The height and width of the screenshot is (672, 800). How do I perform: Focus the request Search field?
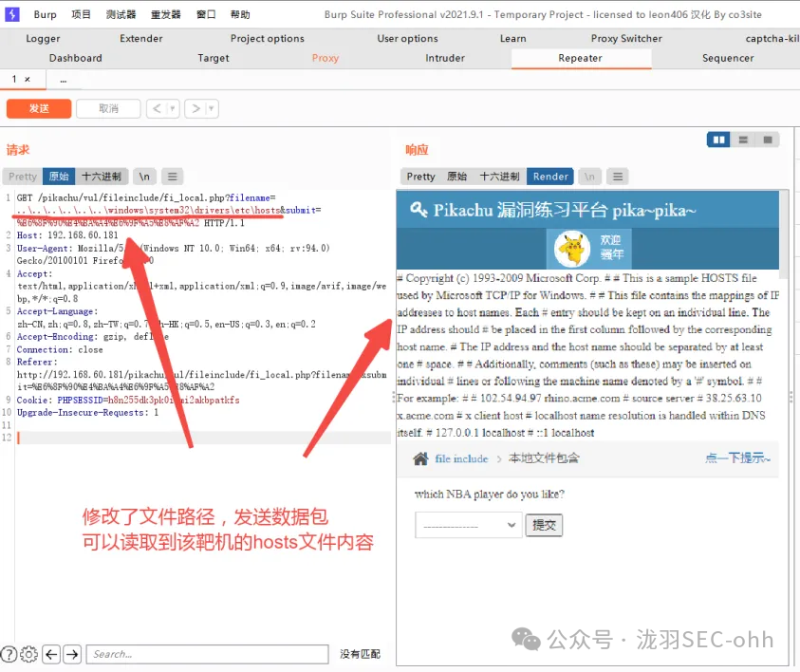tap(207, 654)
